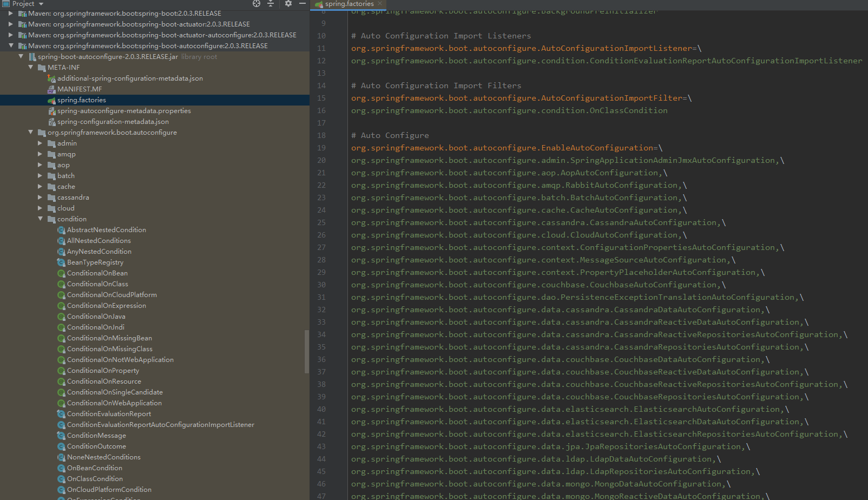Expand the cassandra package folder
The height and width of the screenshot is (500, 868).
(x=40, y=198)
